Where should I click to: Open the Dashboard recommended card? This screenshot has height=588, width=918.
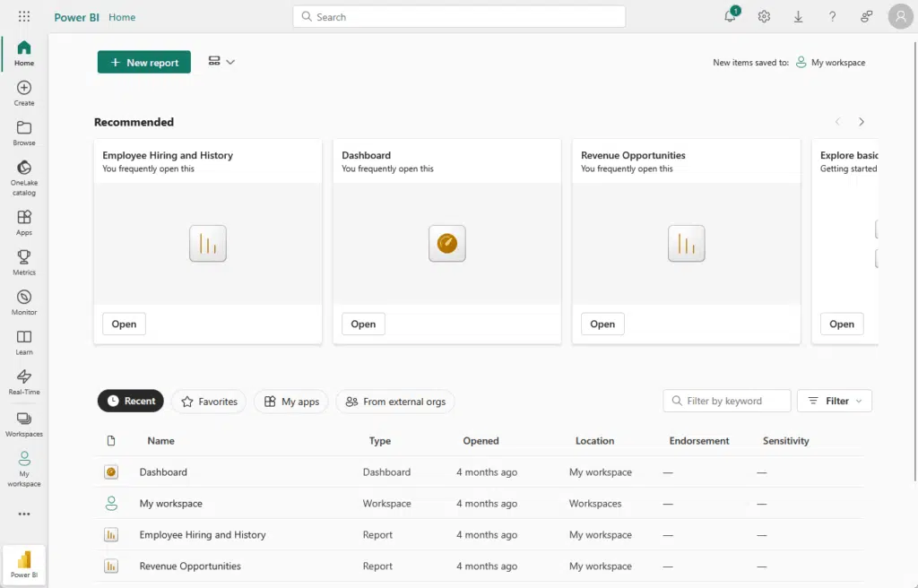click(x=363, y=324)
